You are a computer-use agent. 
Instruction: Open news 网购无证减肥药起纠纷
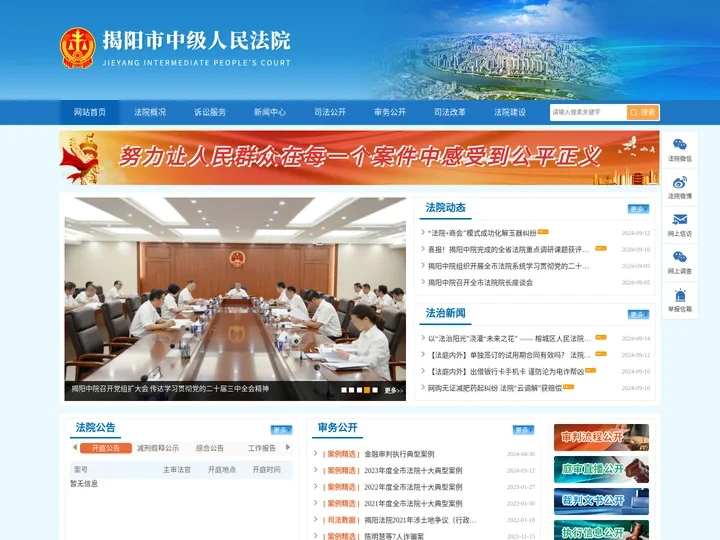pos(495,388)
